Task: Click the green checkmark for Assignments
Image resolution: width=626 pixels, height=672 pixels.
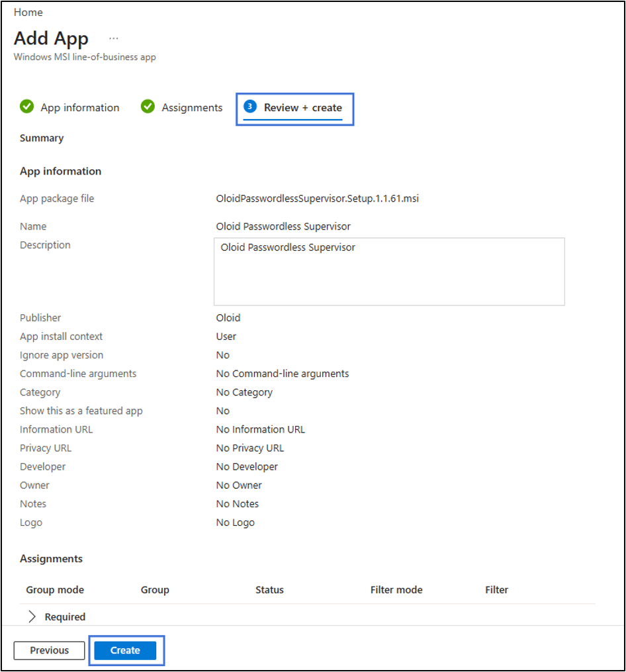Action: [x=148, y=106]
